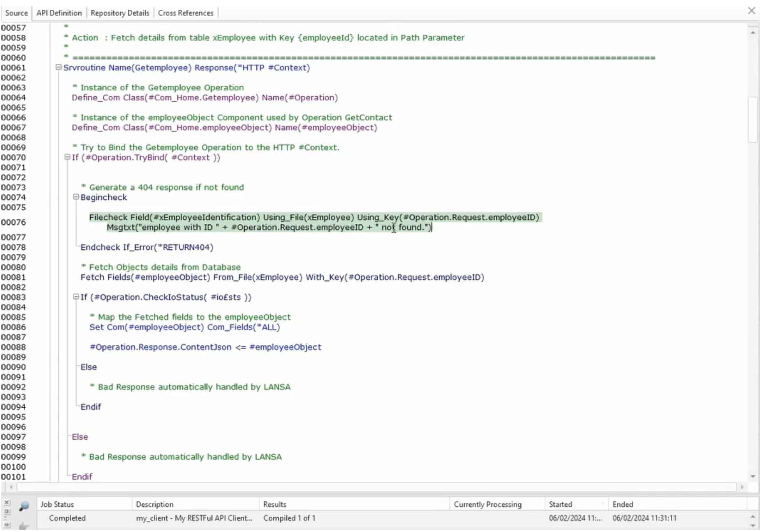Image resolution: width=761 pixels, height=532 pixels.
Task: Click the inner Endif on line 00094
Action: coord(90,407)
